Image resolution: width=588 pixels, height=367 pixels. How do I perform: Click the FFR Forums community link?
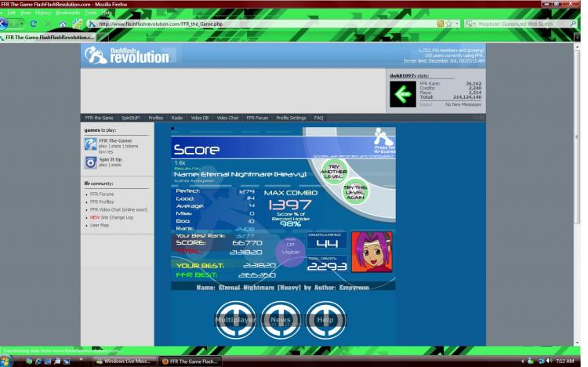coord(102,194)
